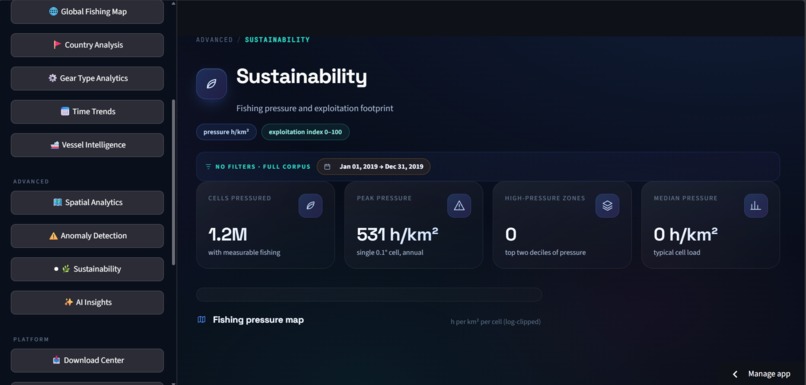Screen dimensions: 806x385
Task: Click the calendar icon on Time Trends
Action: pyautogui.click(x=65, y=112)
